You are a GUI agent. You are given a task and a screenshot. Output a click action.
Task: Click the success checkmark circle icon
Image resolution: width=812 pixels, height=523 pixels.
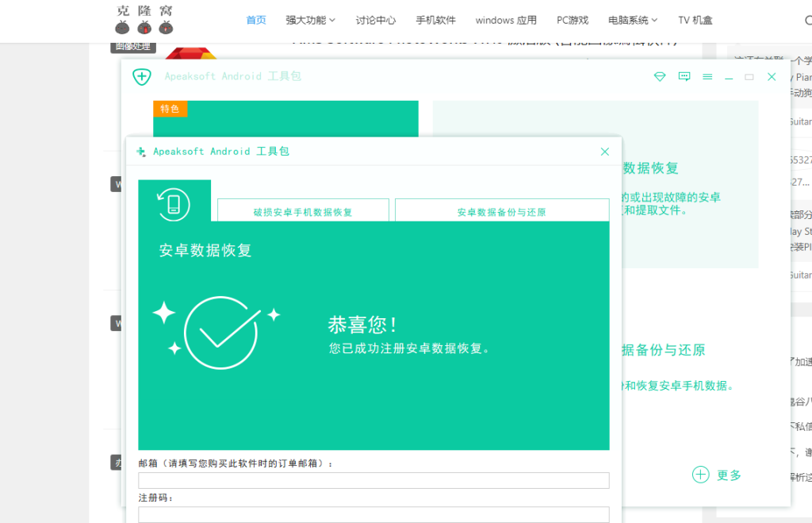point(221,333)
